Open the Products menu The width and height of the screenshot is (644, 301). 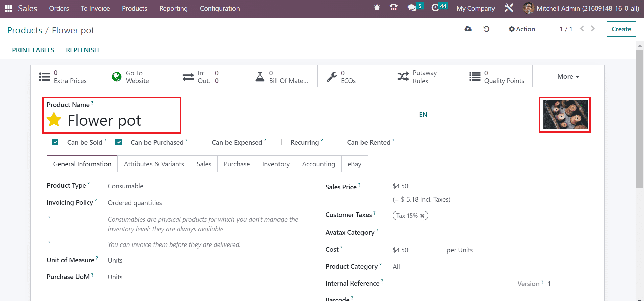coord(134,8)
